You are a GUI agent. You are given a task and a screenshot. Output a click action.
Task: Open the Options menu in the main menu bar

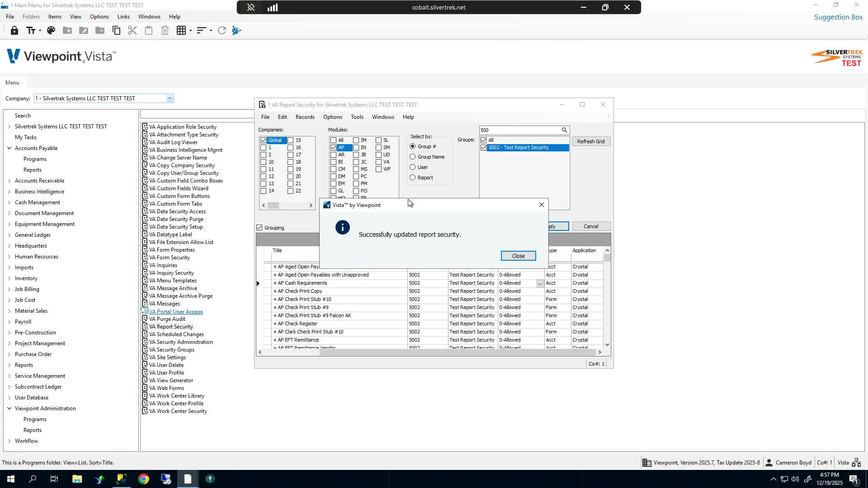click(x=99, y=17)
